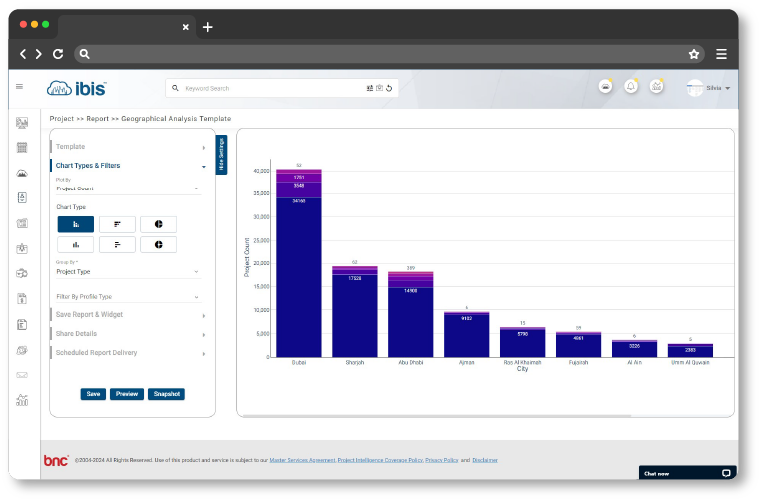
Task: Choose the pie chart type in the top row
Action: [x=158, y=225]
